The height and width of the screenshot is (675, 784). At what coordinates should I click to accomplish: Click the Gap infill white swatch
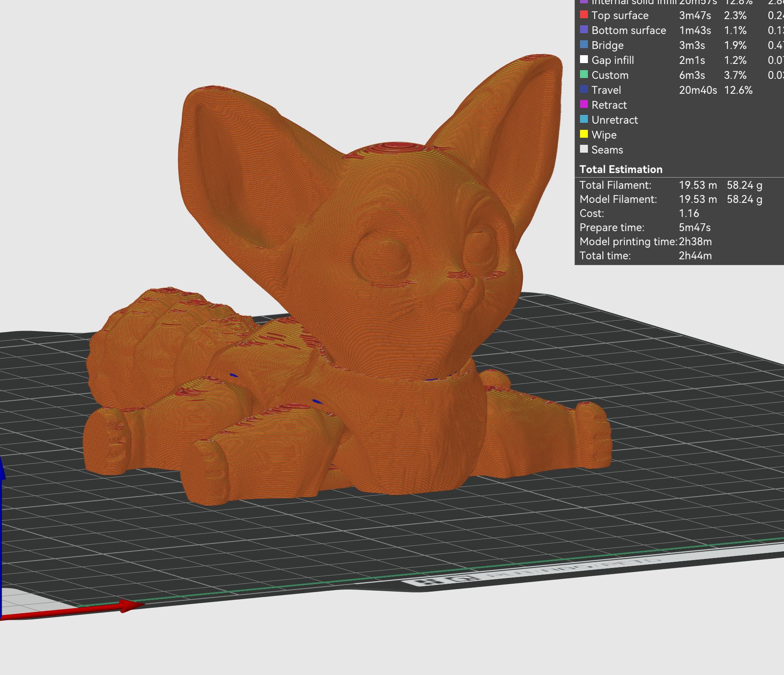click(x=584, y=60)
